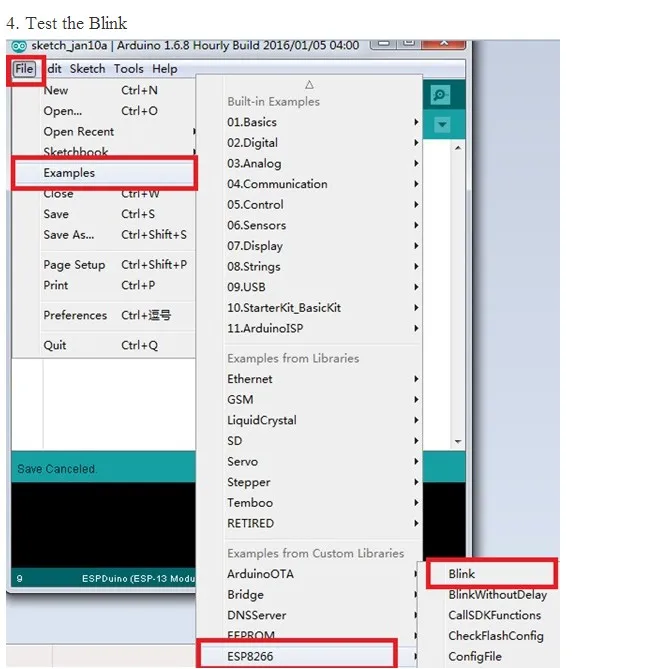This screenshot has height=669, width=672.
Task: Open the Serial Monitor magnifier icon
Action: [440, 95]
